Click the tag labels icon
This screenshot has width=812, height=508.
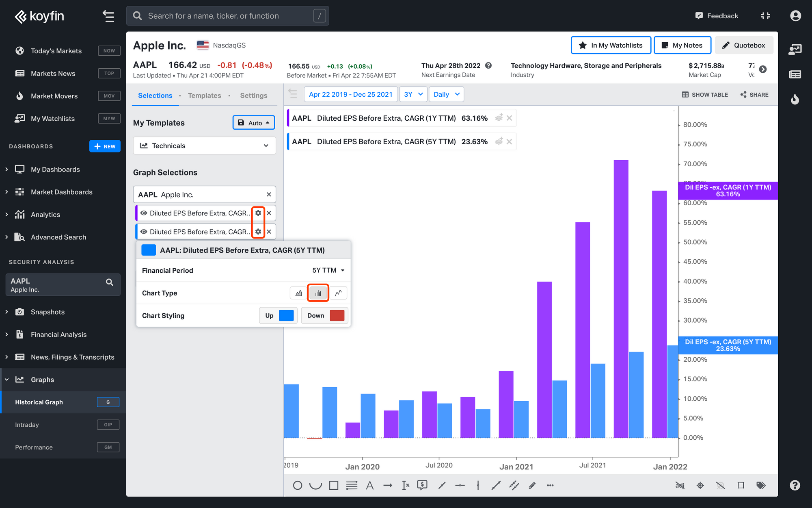point(761,485)
